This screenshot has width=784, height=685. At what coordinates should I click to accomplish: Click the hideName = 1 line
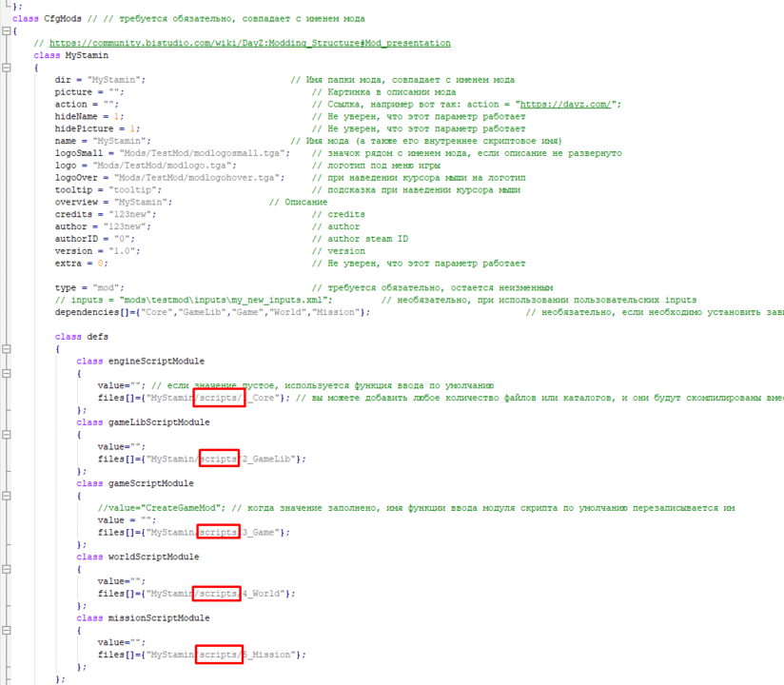[89, 116]
